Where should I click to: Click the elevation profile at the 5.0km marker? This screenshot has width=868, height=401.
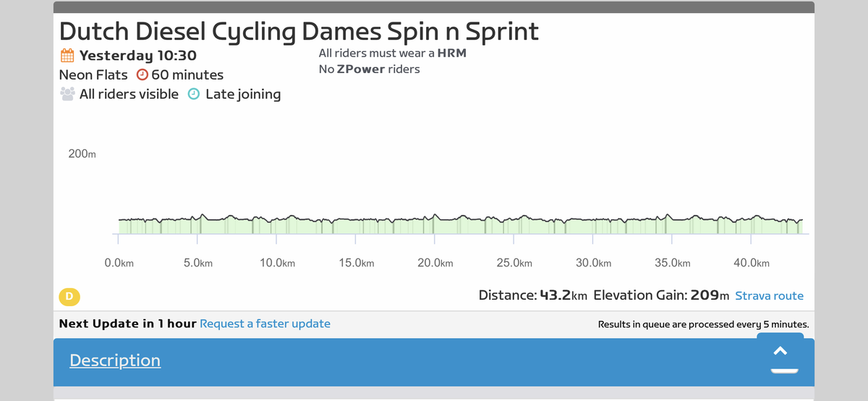197,224
